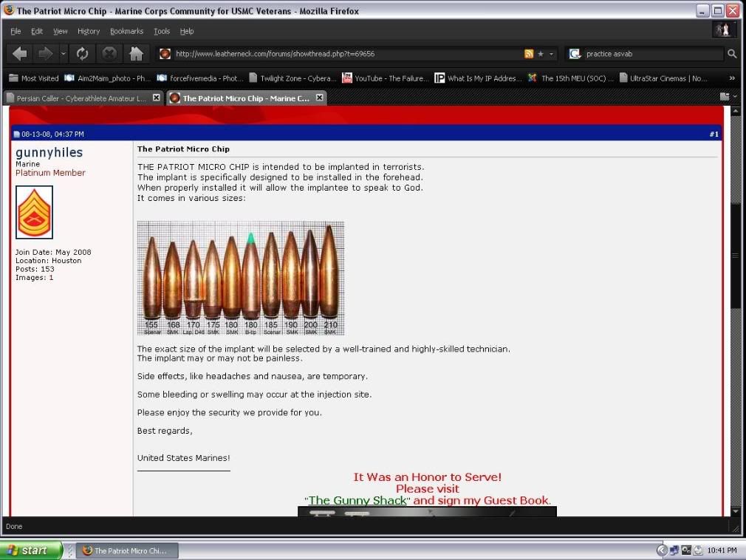Open the Bookmarks menu
The width and height of the screenshot is (746, 560).
[x=126, y=31]
